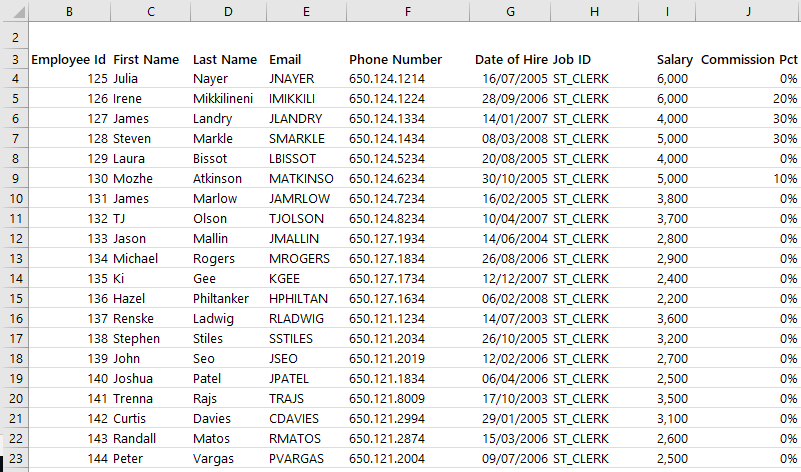The height and width of the screenshot is (472, 801).
Task: Select column J header
Action: click(x=748, y=11)
